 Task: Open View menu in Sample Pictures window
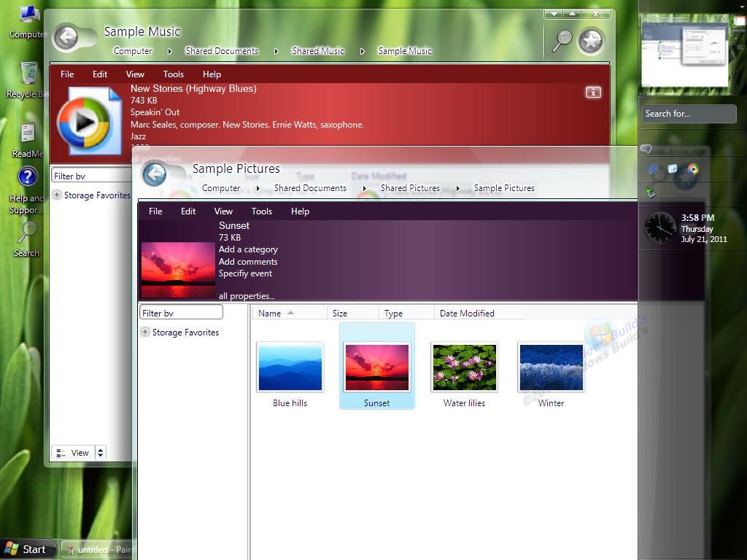pyautogui.click(x=223, y=211)
